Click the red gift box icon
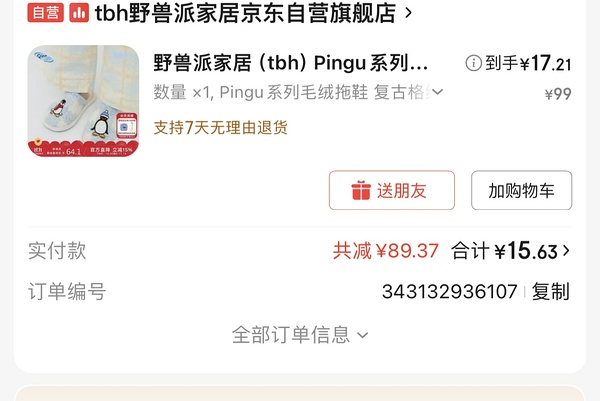This screenshot has height=401, width=600. [x=361, y=190]
